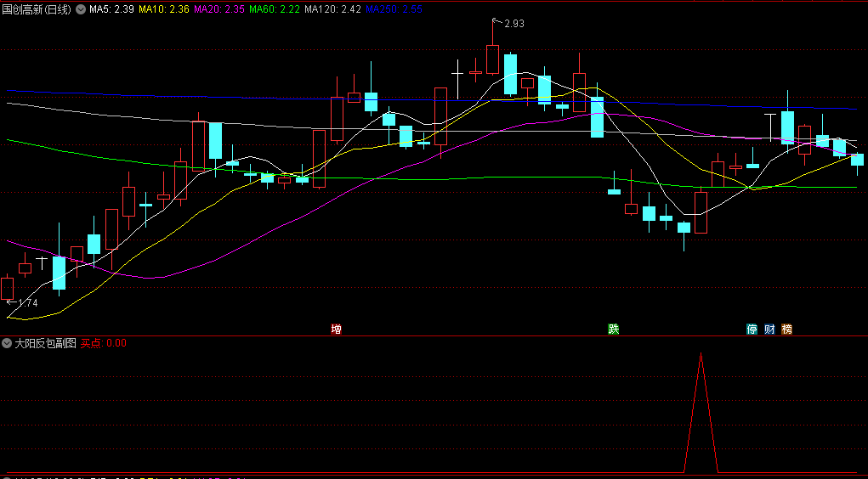Click the candle topped by 2.93
The height and width of the screenshot is (479, 868).
(493, 59)
